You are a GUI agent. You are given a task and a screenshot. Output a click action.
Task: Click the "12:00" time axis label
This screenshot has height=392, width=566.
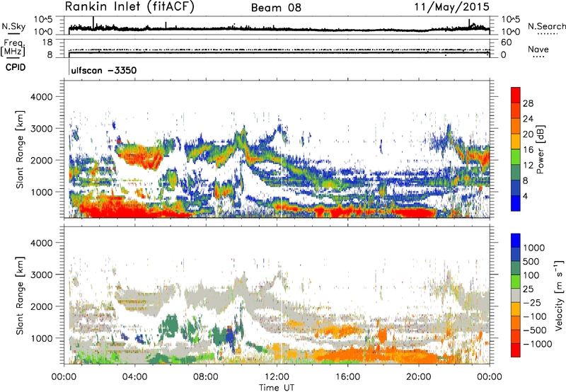pos(277,377)
